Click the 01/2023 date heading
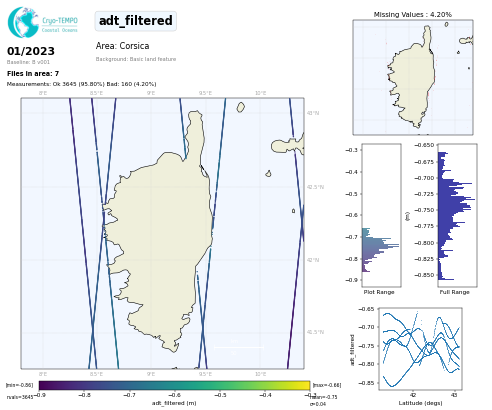 pos(31,51)
